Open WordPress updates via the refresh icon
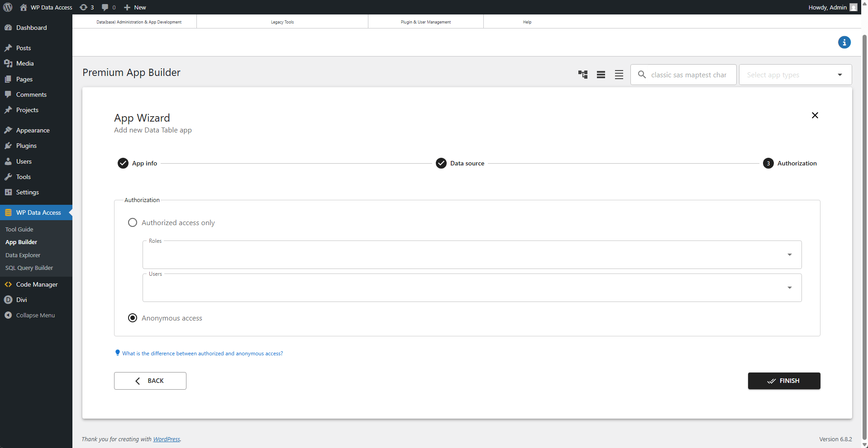This screenshot has width=868, height=448. [x=84, y=7]
